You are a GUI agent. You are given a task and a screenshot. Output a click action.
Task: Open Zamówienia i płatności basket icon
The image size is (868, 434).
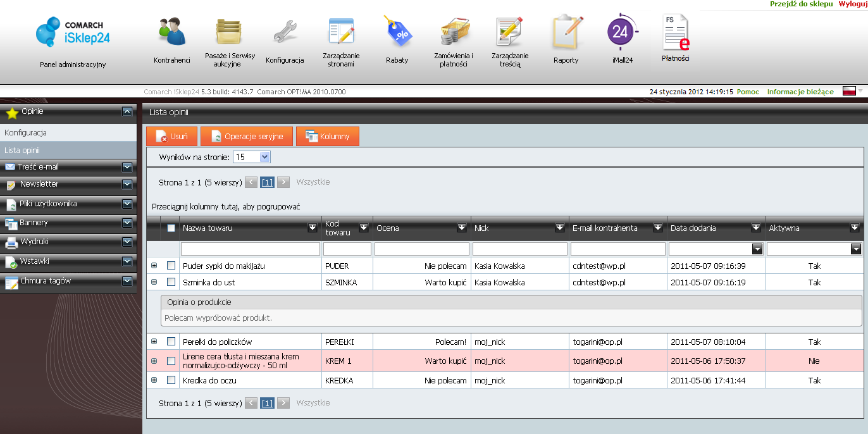454,32
